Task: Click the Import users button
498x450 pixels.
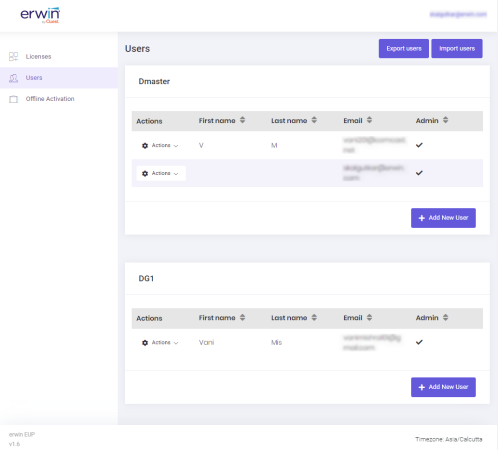Action: [457, 49]
